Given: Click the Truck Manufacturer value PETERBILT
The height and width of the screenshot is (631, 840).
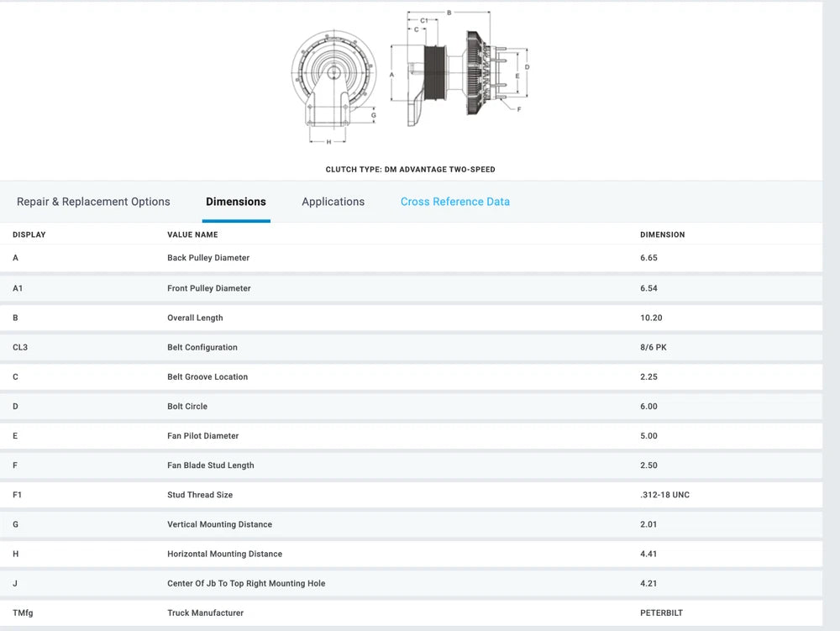Looking at the screenshot, I should 663,613.
